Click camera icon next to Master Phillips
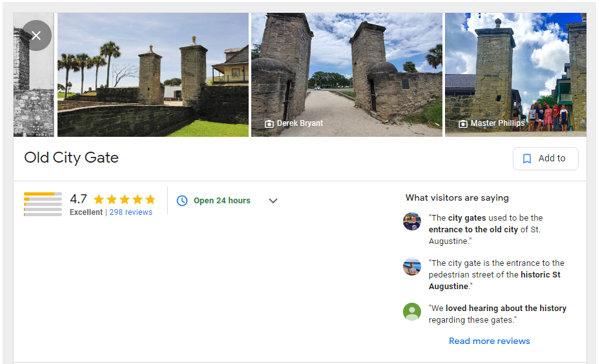Viewport: 600px width, 364px height. coord(463,123)
